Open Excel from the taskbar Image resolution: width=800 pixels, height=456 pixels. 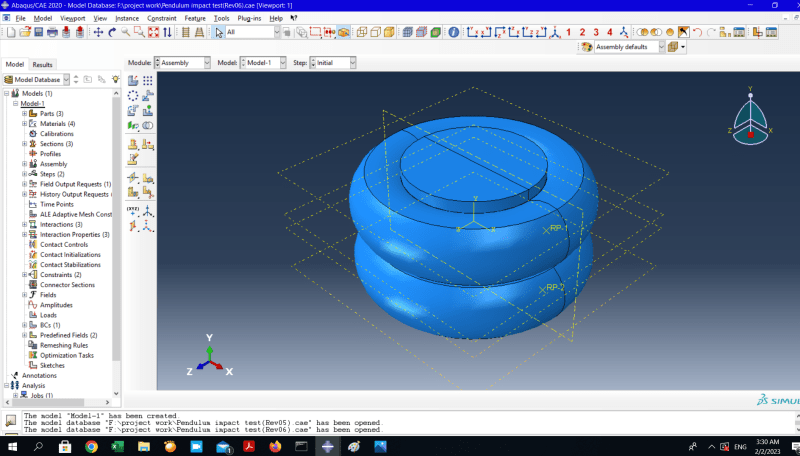pos(117,447)
